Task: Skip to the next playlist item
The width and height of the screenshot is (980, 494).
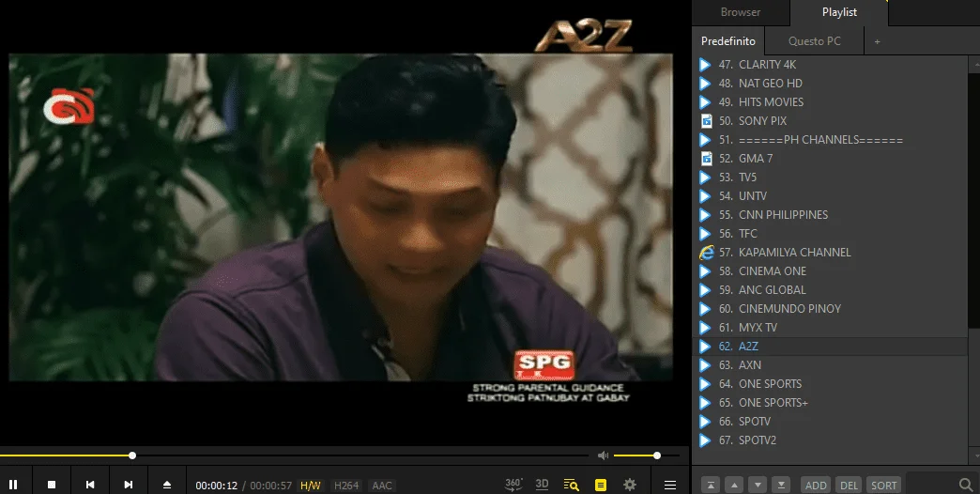Action: point(128,485)
